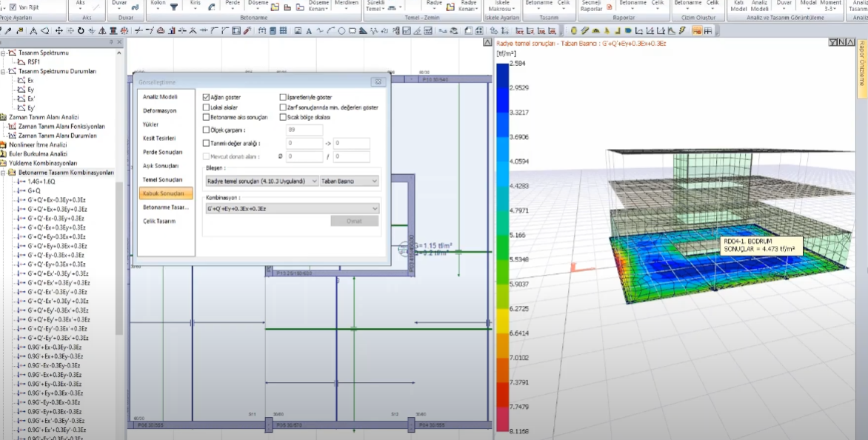Viewport: 868px width, 440px height.
Task: Switch to 'Deformasyon' category
Action: [x=160, y=110]
